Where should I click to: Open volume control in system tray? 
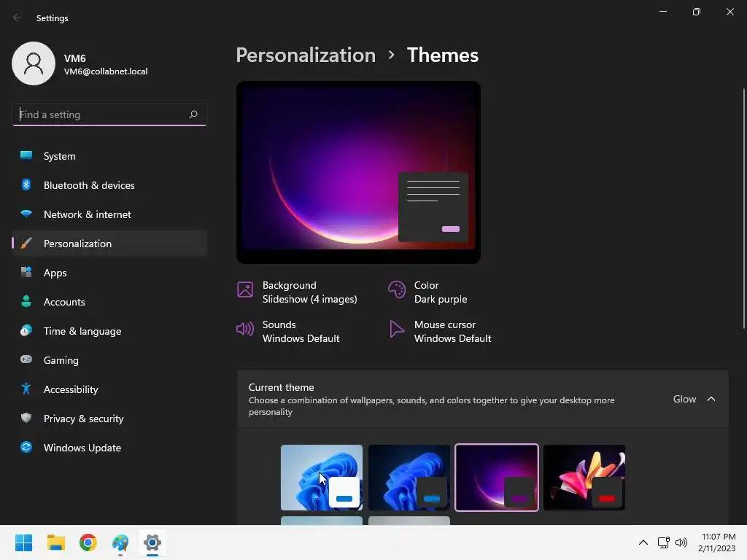click(681, 542)
